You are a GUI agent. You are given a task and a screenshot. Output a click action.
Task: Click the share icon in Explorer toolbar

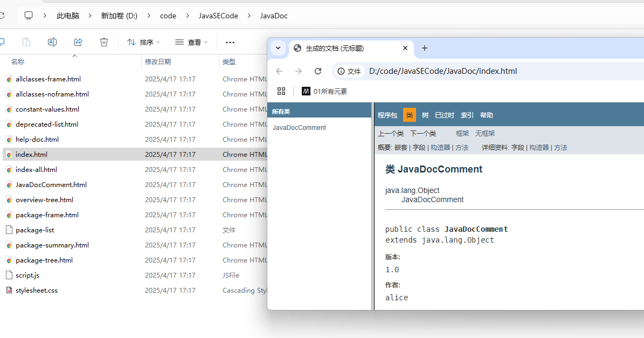[x=78, y=42]
